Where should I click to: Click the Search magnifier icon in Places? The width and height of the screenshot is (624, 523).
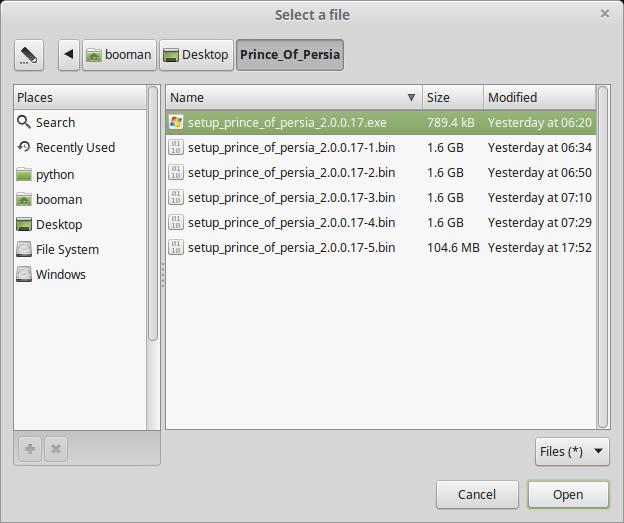pos(24,122)
